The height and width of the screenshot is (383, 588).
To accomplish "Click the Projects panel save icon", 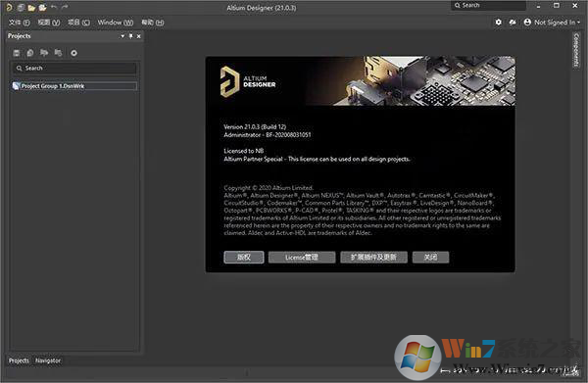I will (16, 53).
